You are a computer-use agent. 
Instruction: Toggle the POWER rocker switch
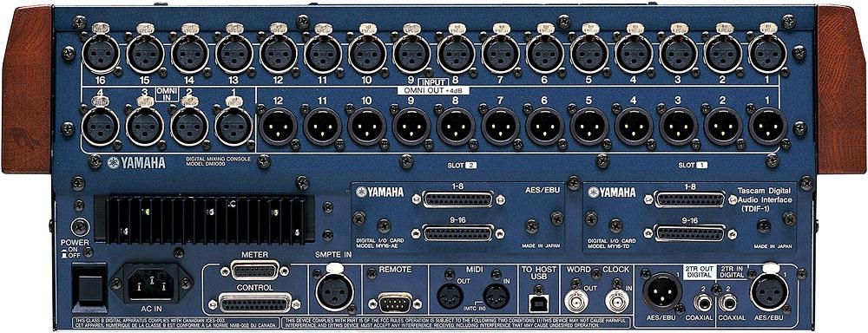(89, 288)
